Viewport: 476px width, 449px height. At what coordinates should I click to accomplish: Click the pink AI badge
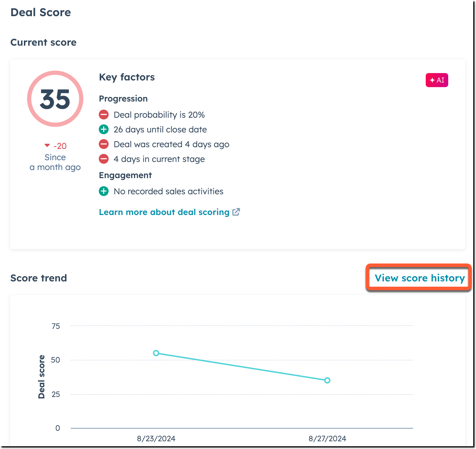437,80
